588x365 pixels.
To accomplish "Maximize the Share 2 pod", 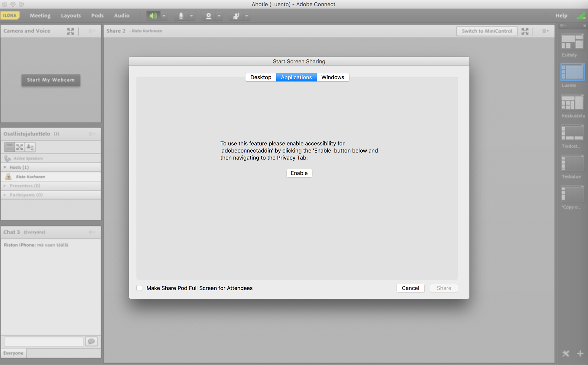I will pos(525,31).
